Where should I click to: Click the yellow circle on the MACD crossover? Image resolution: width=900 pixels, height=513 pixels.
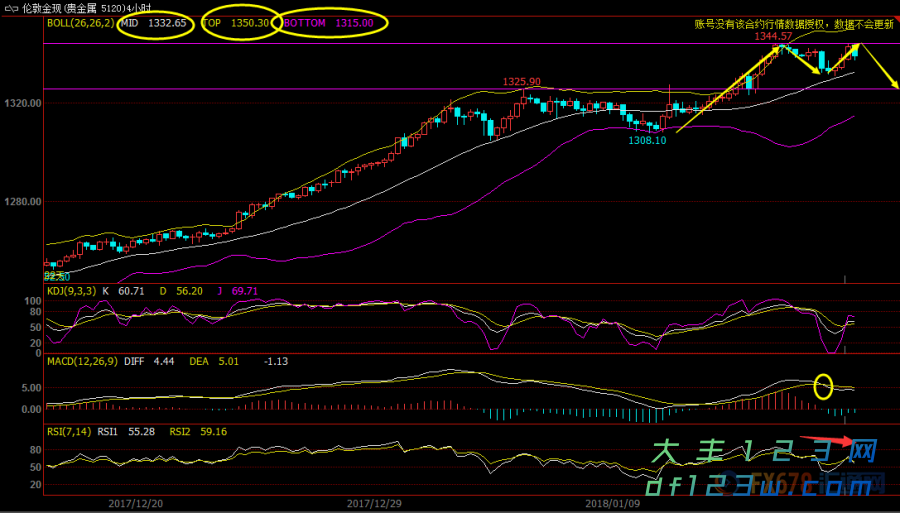click(x=823, y=386)
